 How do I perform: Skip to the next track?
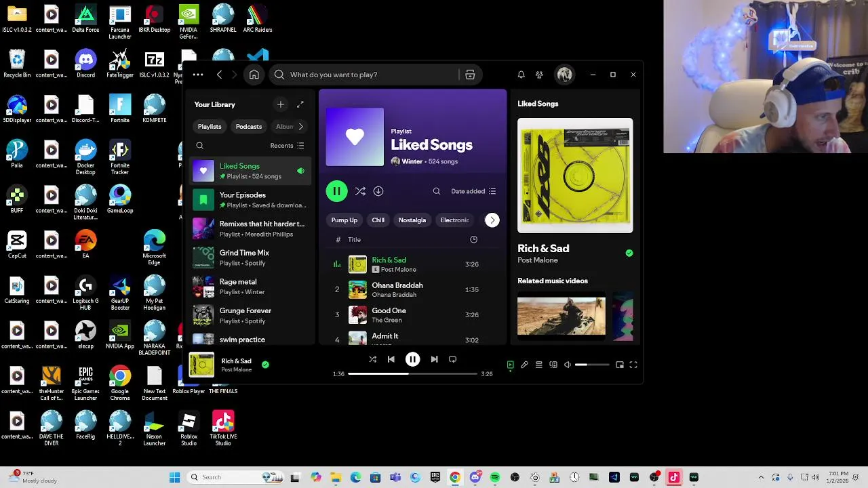[x=434, y=359]
